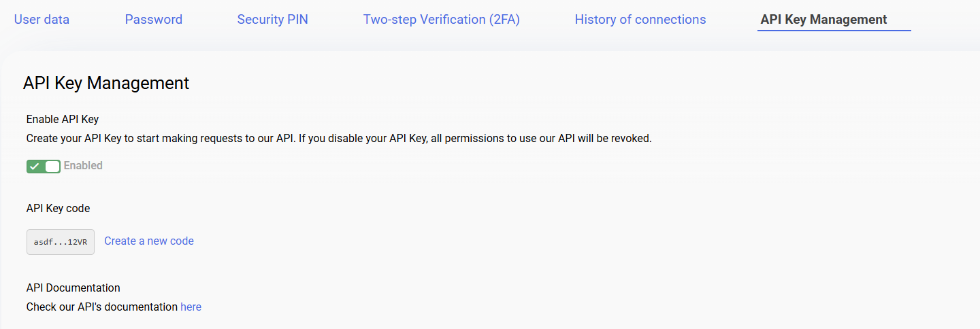View the History of connections tab
Image resolution: width=980 pixels, height=329 pixels.
coord(640,20)
